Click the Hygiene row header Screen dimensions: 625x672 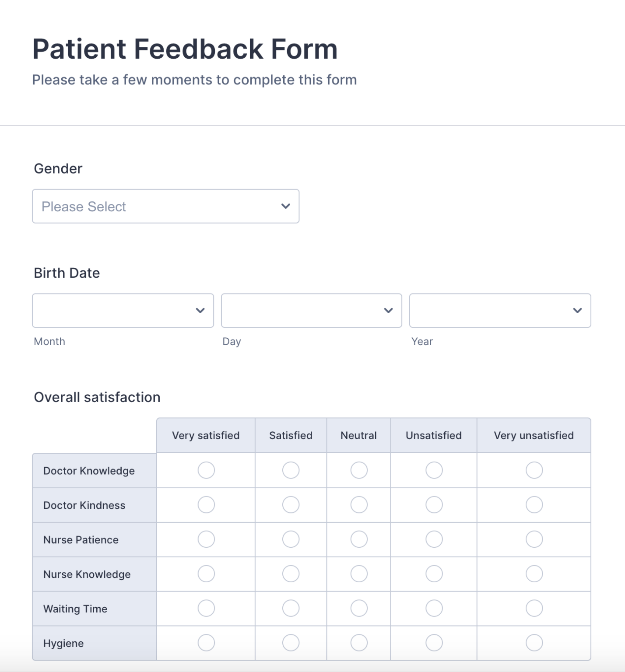point(94,643)
